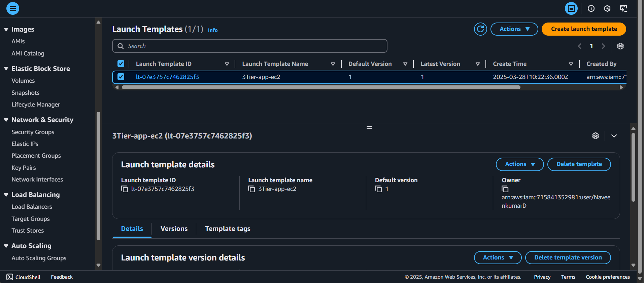Screen dimensions: 644x283
Task: Open Lifecycle Manager in the sidebar
Action: (x=36, y=105)
